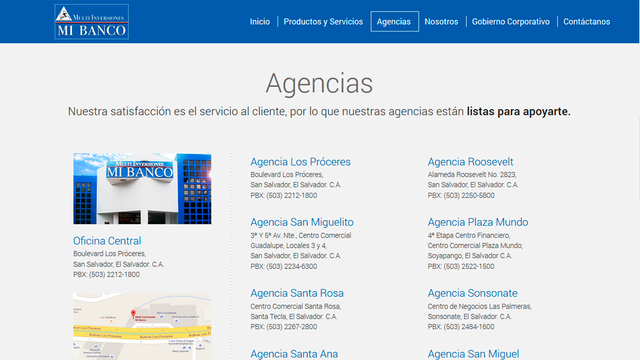The height and width of the screenshot is (360, 640).
Task: Open the Agencia San Miguel link
Action: [x=473, y=354]
